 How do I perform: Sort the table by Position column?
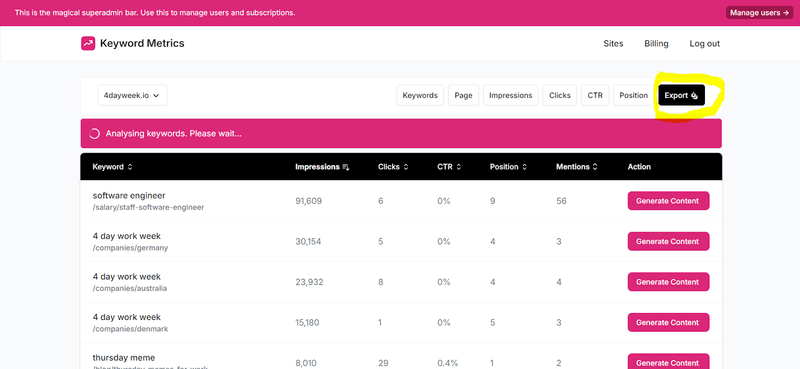[x=507, y=167]
